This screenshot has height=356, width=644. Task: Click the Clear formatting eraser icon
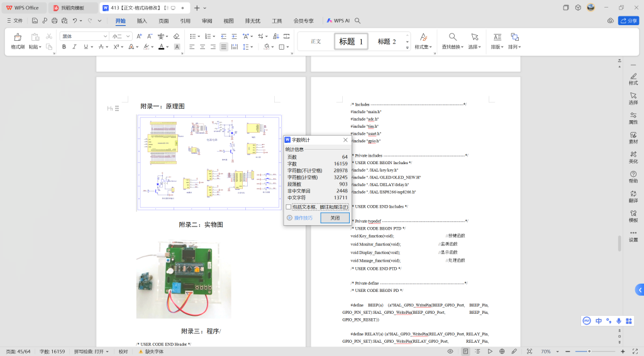tap(177, 36)
